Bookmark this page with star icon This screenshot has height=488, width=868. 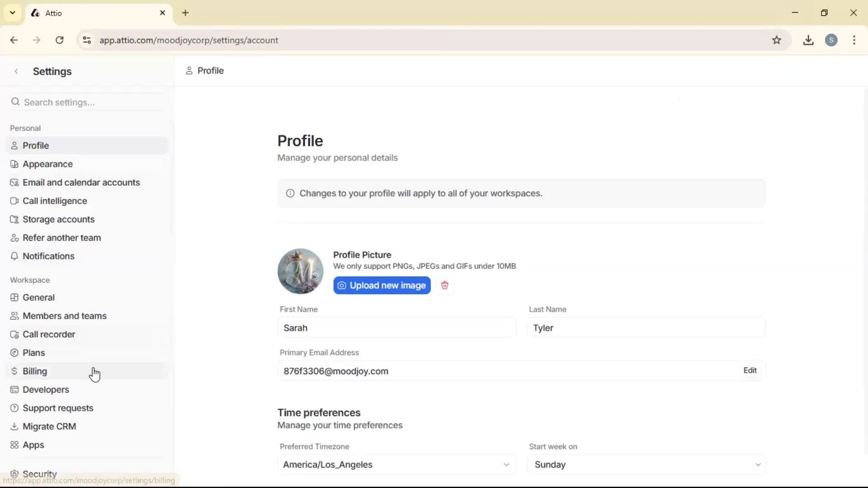coord(777,40)
